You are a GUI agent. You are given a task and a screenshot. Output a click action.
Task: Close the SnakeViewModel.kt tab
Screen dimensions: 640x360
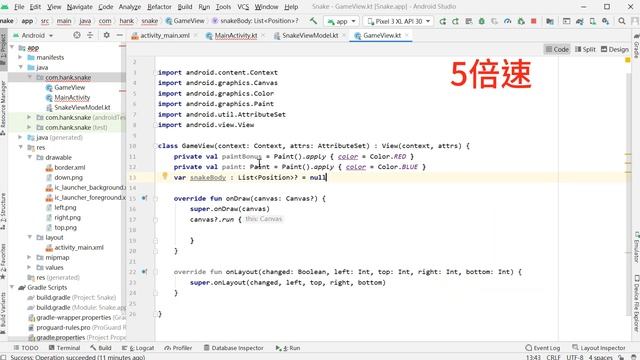pyautogui.click(x=344, y=36)
